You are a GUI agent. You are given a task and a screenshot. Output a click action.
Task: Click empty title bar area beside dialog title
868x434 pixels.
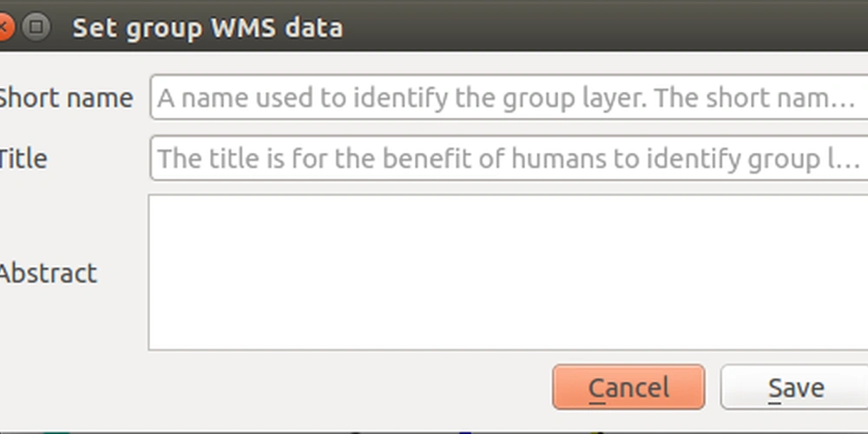point(603,27)
